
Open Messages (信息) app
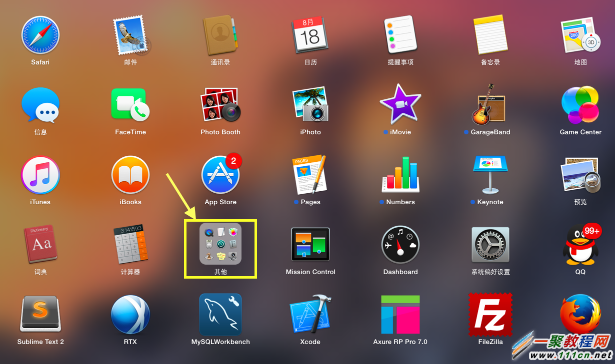[40, 105]
